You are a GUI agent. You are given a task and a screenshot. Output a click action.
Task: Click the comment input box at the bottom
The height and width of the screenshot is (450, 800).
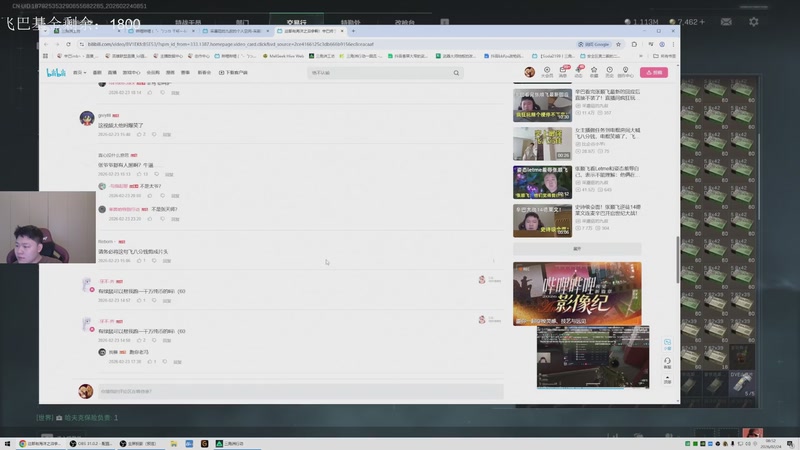pyautogui.click(x=301, y=391)
